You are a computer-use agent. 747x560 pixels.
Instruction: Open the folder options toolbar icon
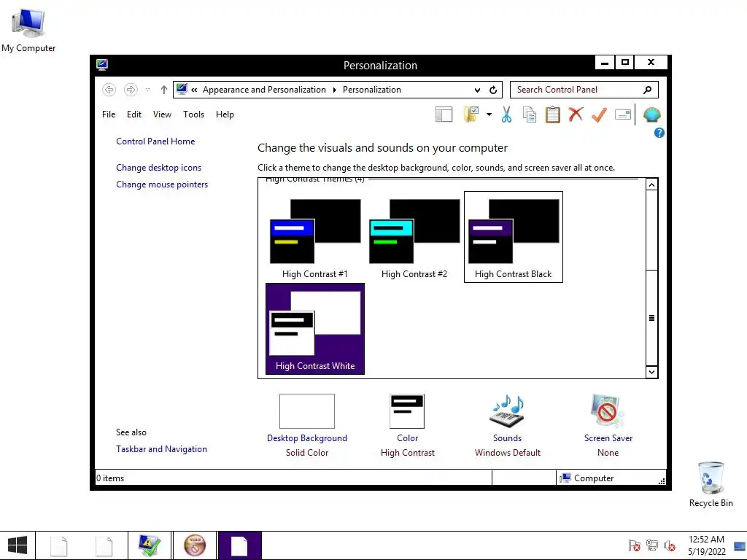coord(471,114)
